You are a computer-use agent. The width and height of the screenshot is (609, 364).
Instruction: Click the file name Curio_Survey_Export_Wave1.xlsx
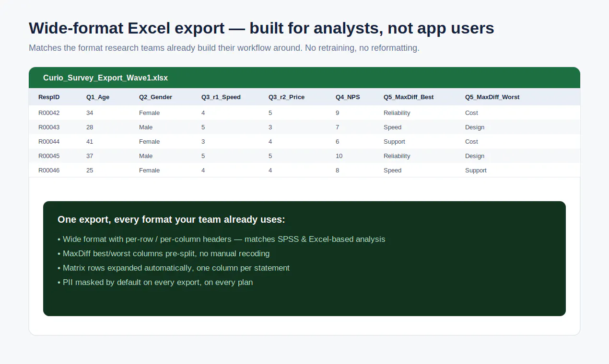(105, 78)
